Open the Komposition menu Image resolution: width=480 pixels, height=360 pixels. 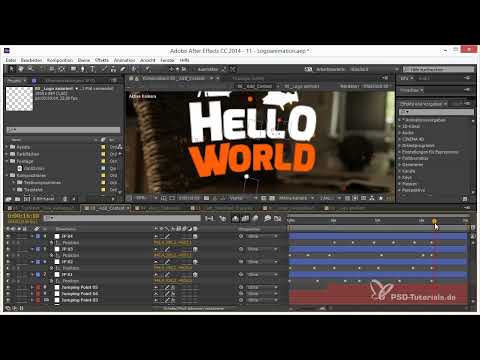[x=60, y=60]
